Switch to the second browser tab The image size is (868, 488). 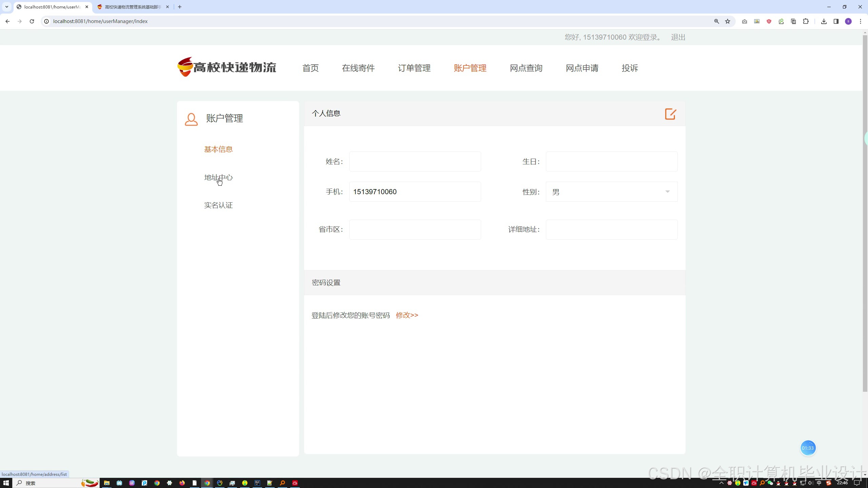click(x=133, y=7)
